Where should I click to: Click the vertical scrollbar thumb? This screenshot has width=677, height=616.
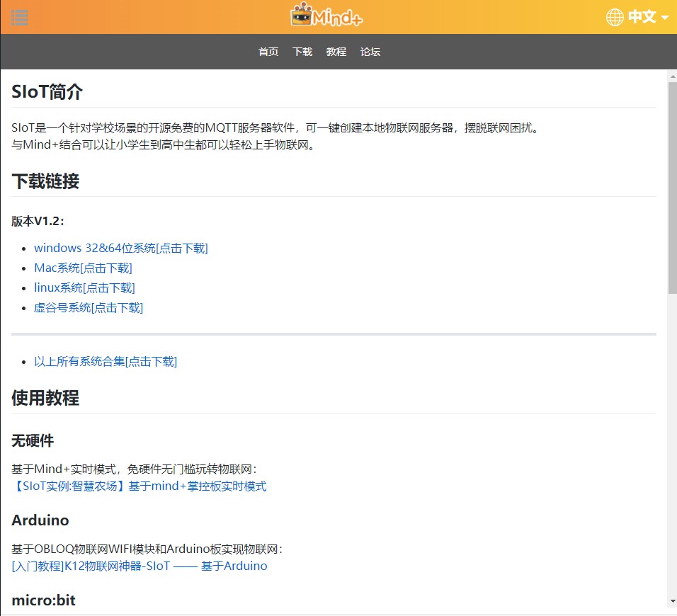pos(672,188)
